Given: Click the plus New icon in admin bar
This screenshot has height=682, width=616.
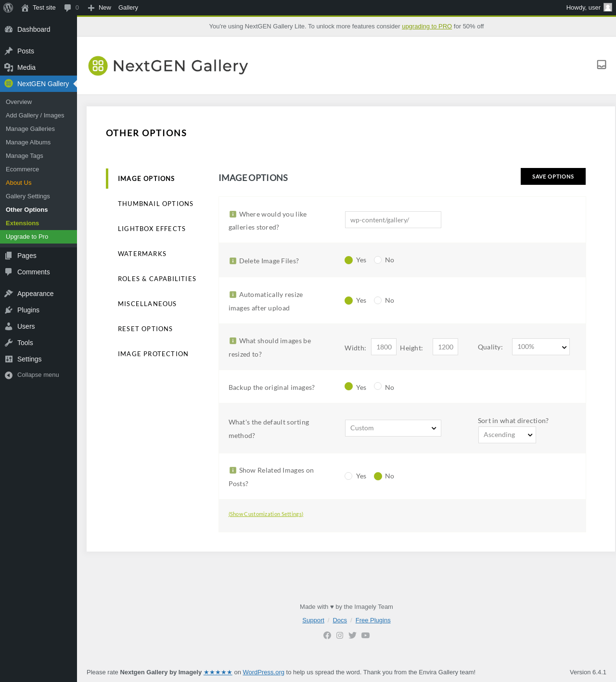Looking at the screenshot, I should pos(91,8).
